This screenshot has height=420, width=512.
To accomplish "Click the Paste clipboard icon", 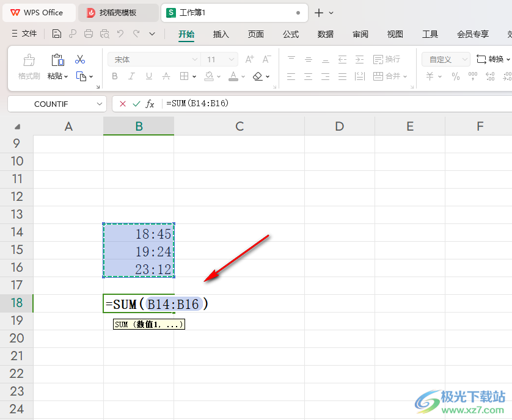I will click(x=57, y=60).
